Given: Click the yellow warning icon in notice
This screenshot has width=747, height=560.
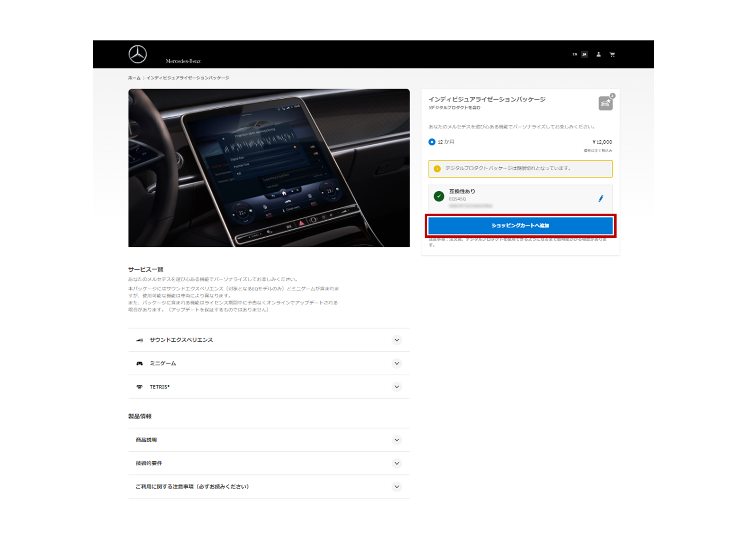Looking at the screenshot, I should 437,169.
